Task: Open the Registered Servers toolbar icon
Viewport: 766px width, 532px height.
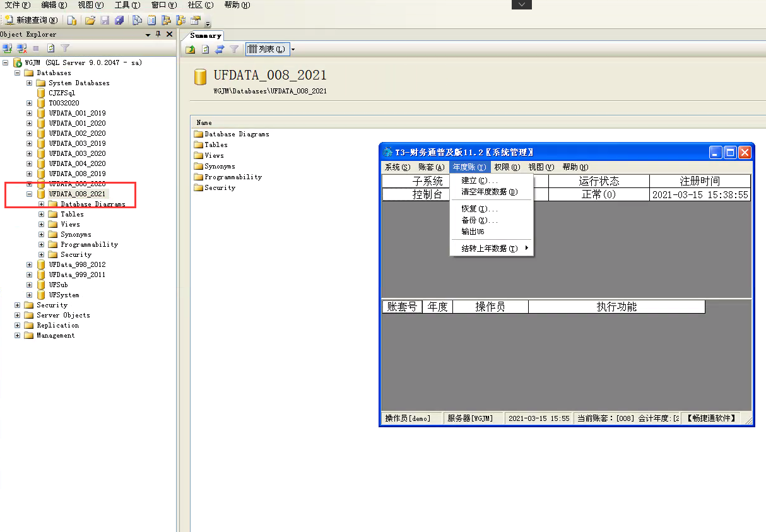Action: tap(137, 20)
